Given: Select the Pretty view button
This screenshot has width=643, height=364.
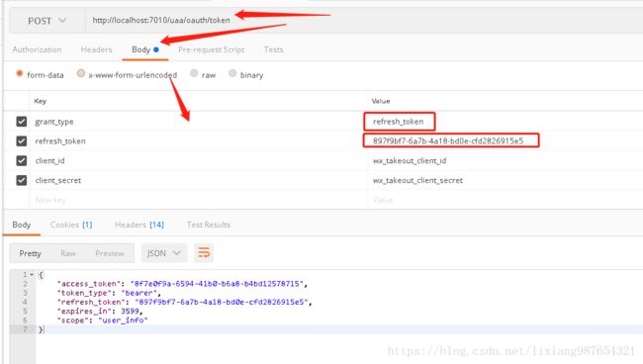Looking at the screenshot, I should point(30,253).
